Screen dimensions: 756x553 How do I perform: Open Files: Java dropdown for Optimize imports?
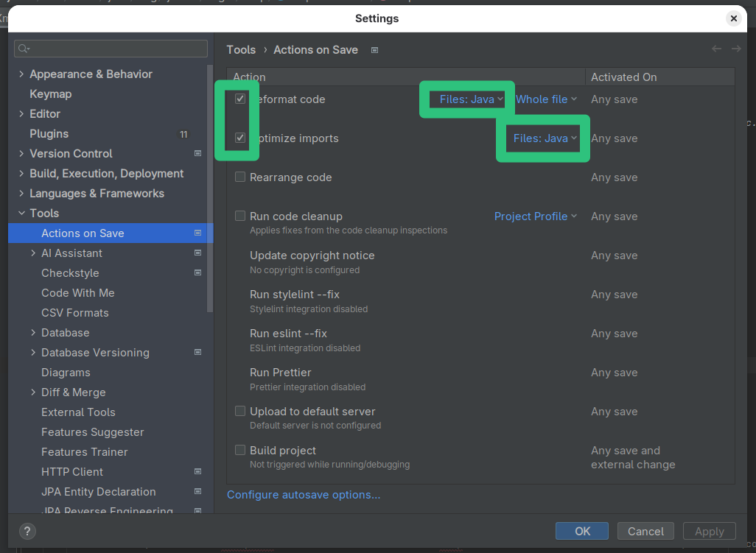(545, 138)
